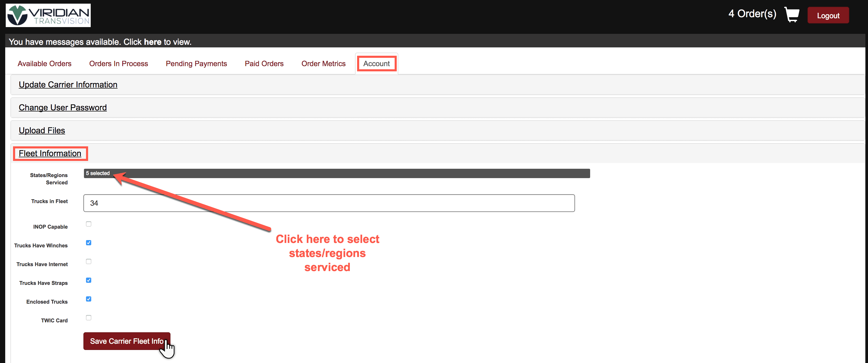Click the Viridian Transvision logo
The width and height of the screenshot is (868, 363).
click(48, 15)
